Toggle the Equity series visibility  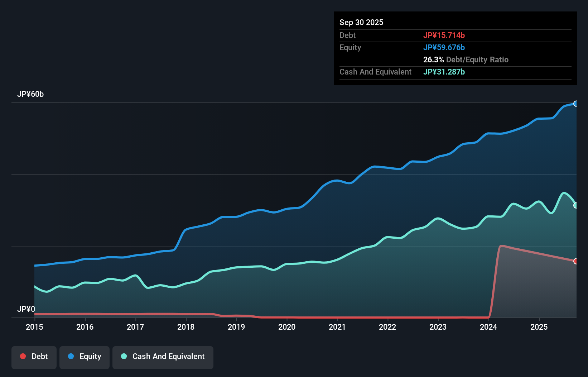[84, 357]
